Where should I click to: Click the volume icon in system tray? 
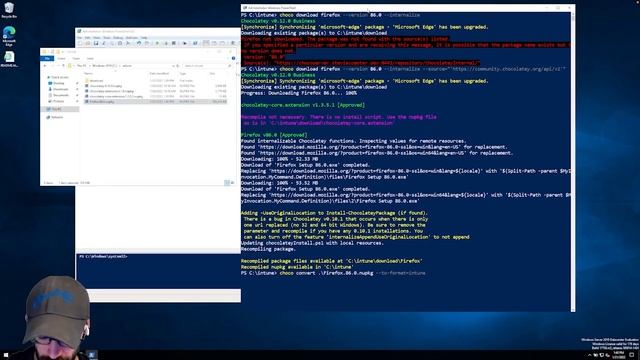tap(608, 355)
